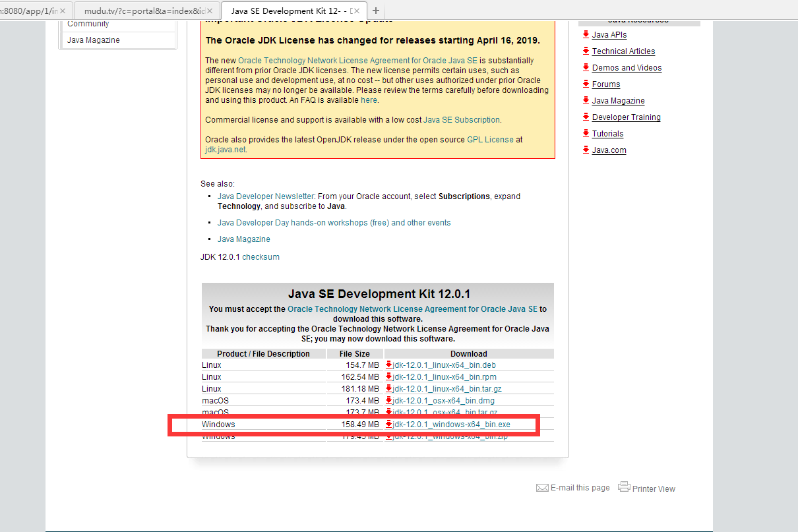Download jdk-12.0.1_linux-x64_bin.rpm
This screenshot has height=532, width=798.
point(445,376)
